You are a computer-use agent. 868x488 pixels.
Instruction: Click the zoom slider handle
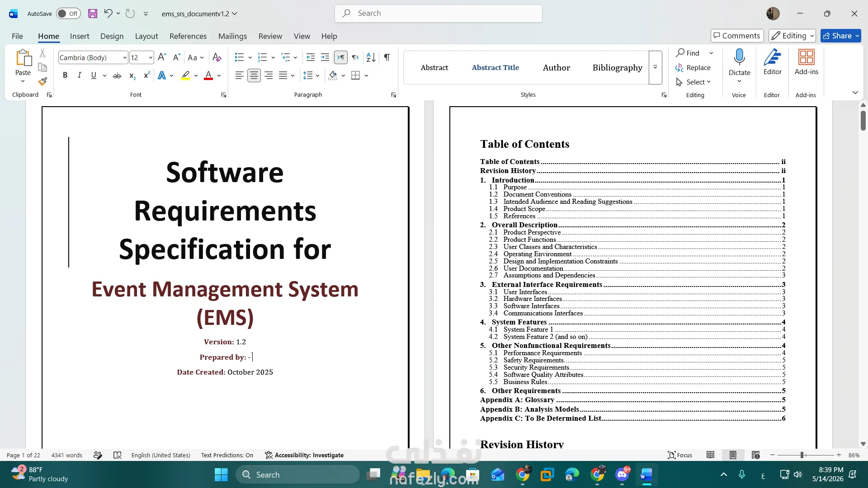[802, 455]
